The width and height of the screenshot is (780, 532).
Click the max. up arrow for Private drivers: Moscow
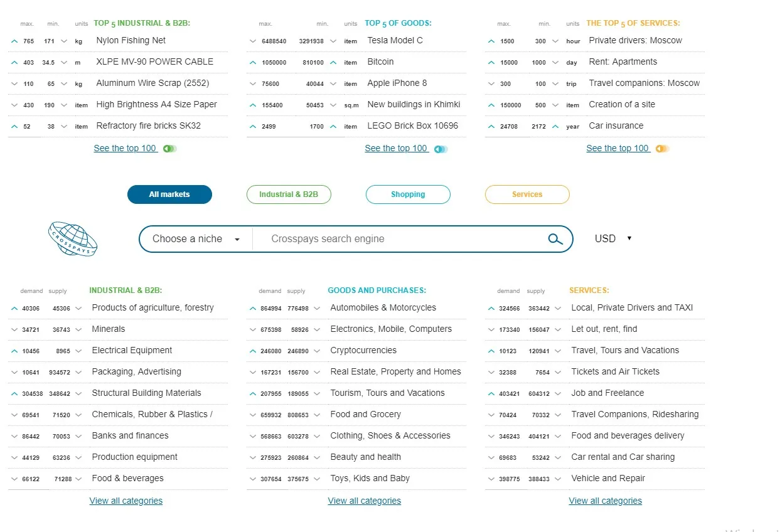pos(491,41)
